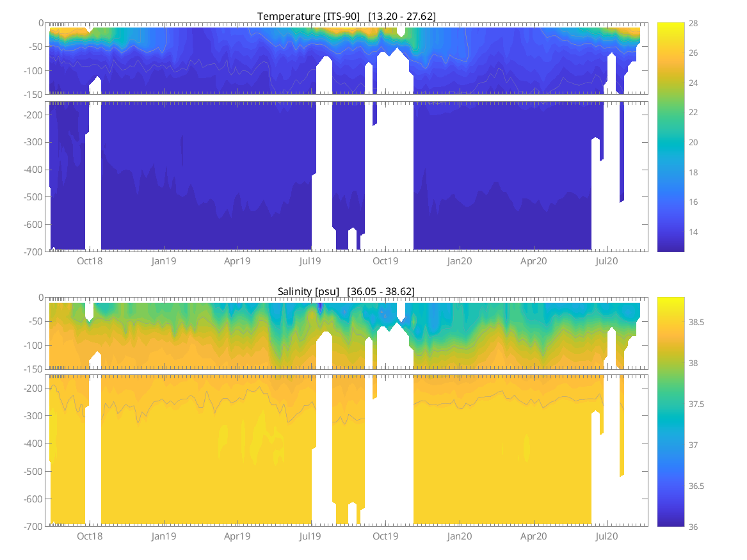Click the salinity colorbar at the bottom right
747x560 pixels.
670,412
